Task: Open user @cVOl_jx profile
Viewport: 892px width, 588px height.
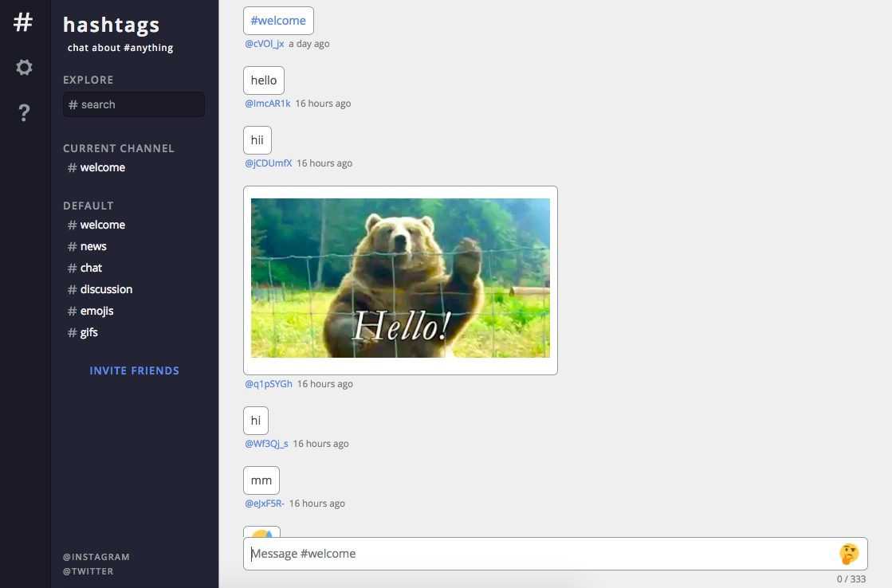Action: click(265, 44)
